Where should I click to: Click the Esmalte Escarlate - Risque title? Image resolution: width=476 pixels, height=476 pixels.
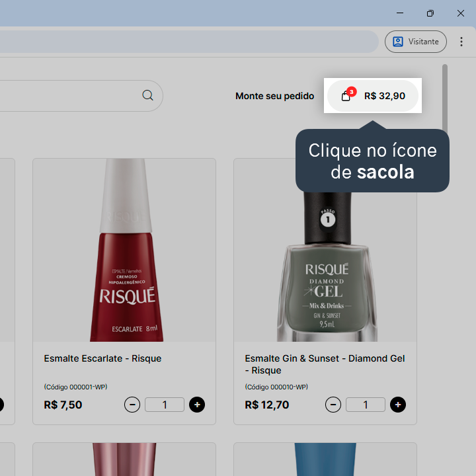pos(102,358)
